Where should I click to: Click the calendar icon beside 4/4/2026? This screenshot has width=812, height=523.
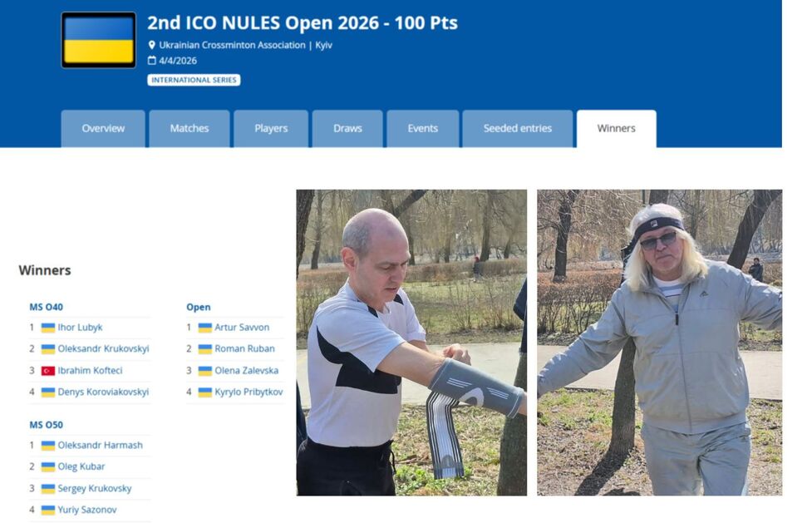coord(152,60)
